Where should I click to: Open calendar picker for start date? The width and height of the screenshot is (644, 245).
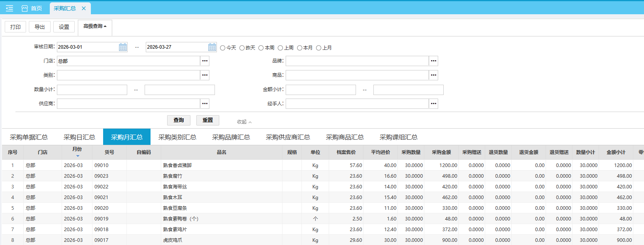[123, 47]
